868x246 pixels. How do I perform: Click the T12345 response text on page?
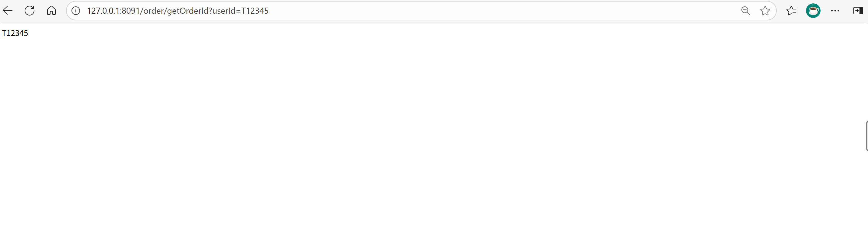[x=15, y=33]
